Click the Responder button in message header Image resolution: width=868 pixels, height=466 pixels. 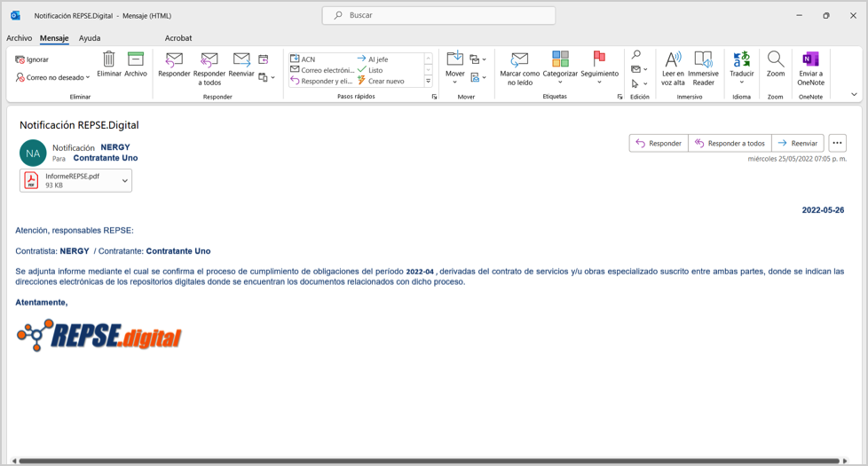(x=659, y=143)
